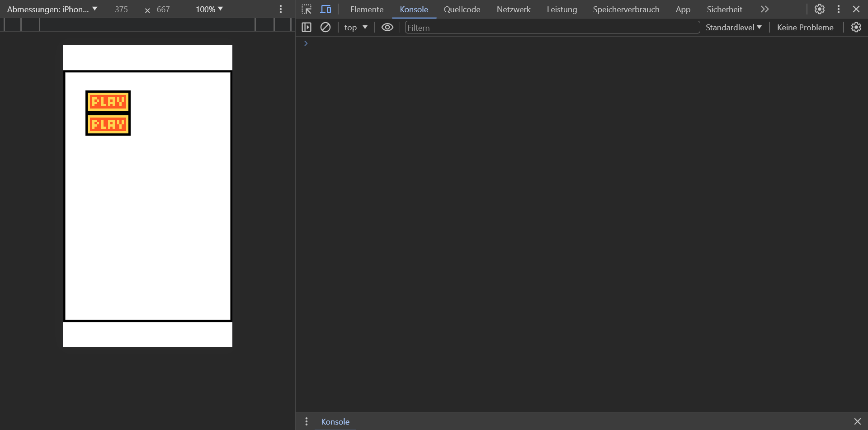Image resolution: width=868 pixels, height=430 pixels.
Task: Click the top PLAY button in the viewport
Action: click(x=108, y=101)
